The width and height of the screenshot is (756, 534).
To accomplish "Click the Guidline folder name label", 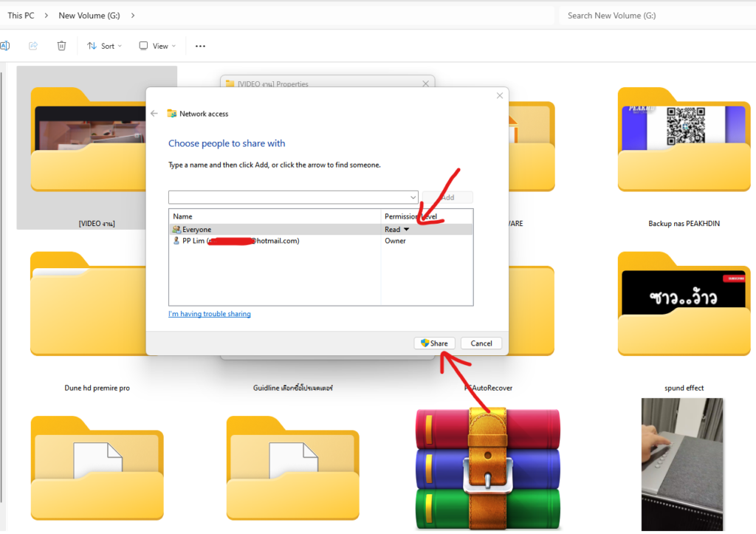I will click(x=292, y=388).
